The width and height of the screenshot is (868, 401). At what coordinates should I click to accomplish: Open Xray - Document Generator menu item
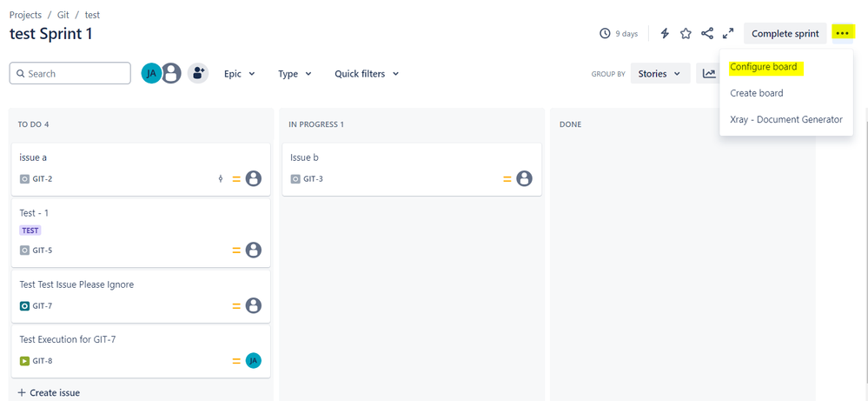click(x=786, y=119)
